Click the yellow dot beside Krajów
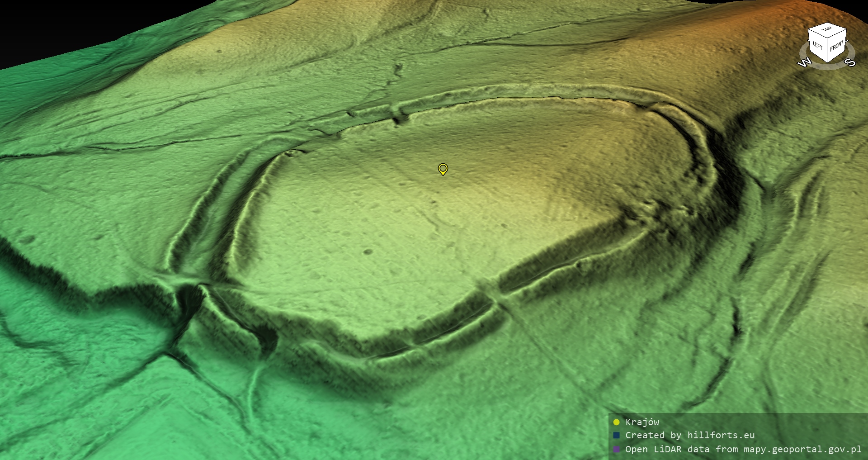868x460 pixels. click(616, 422)
